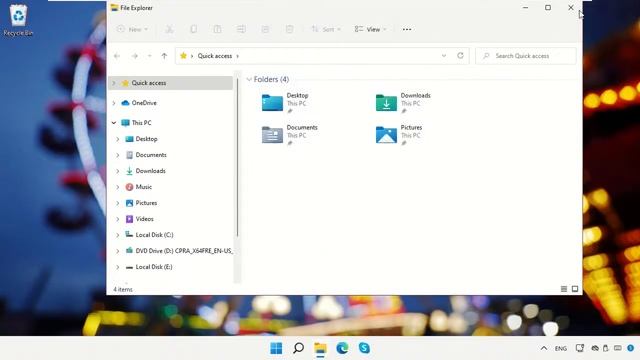Go up one level arrow
Viewport: 640px width, 360px height.
164,56
